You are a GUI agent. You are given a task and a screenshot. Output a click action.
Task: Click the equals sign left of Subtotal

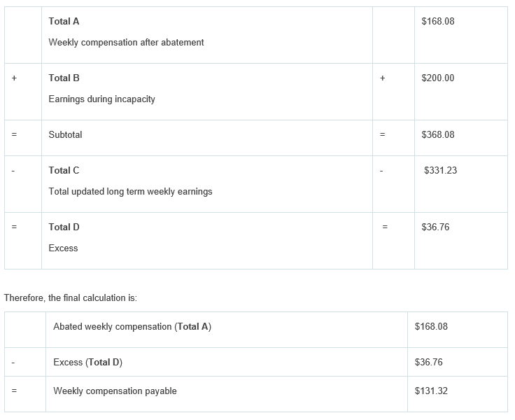point(14,135)
